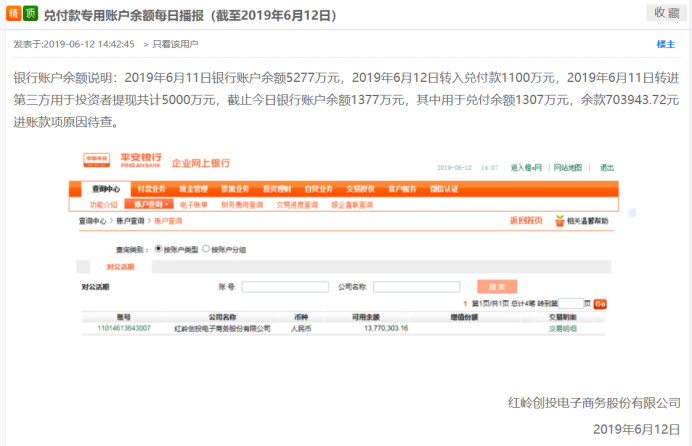Click the 公司名称 column header

[x=222, y=317]
